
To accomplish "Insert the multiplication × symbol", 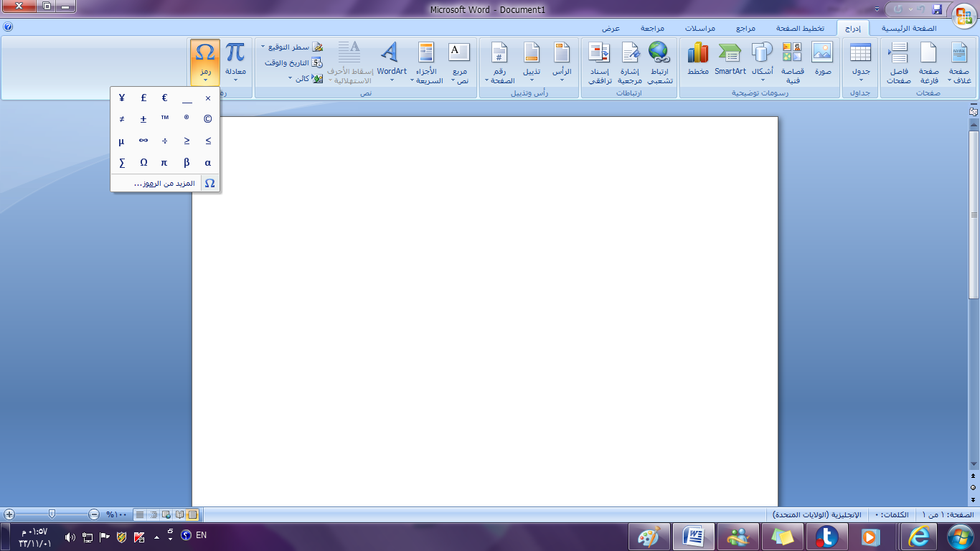I will tap(208, 98).
